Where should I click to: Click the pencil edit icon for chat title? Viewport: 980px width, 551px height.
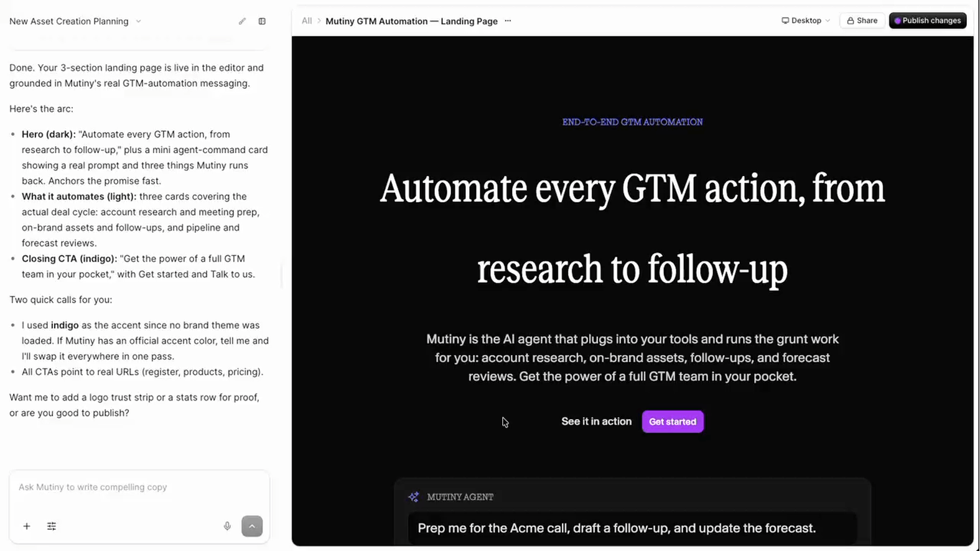click(x=242, y=21)
